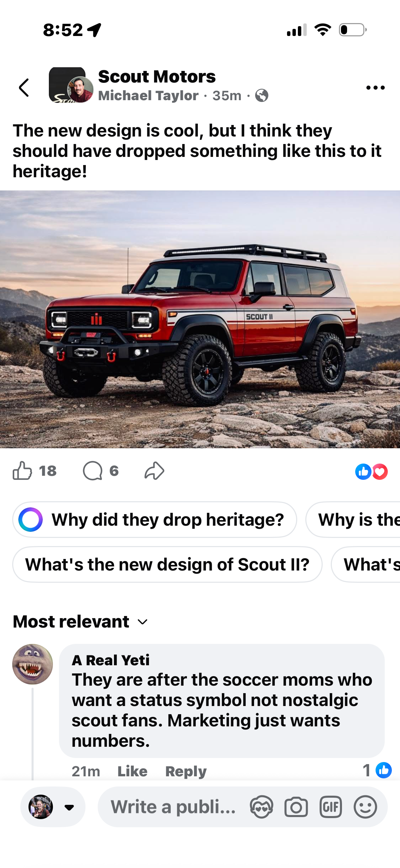Like the post with thumbs-up icon
The image size is (400, 868).
coord(22,471)
